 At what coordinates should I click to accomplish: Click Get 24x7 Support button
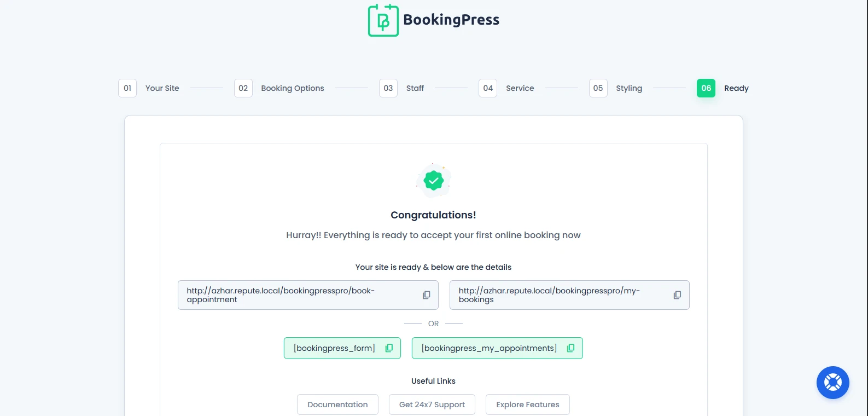pos(432,405)
